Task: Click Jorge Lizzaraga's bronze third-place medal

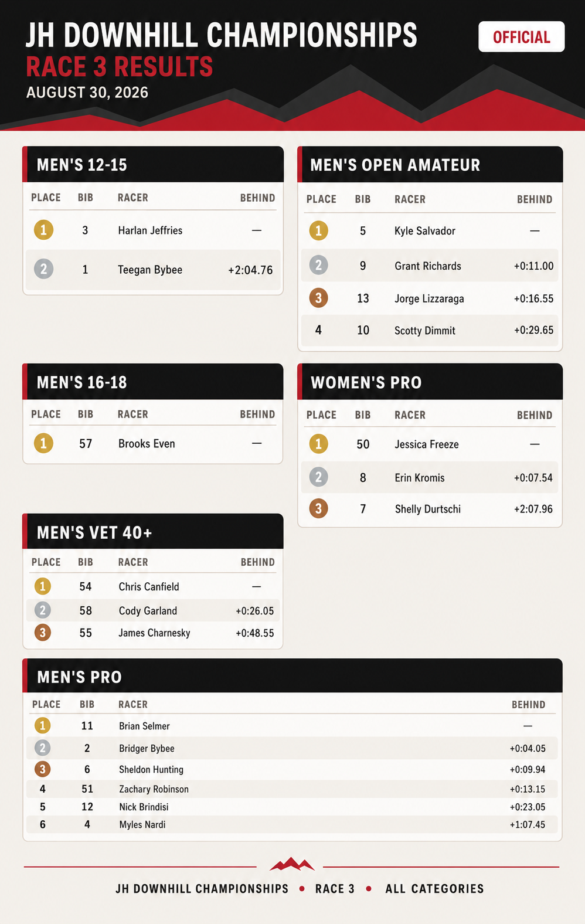Action: tap(318, 298)
